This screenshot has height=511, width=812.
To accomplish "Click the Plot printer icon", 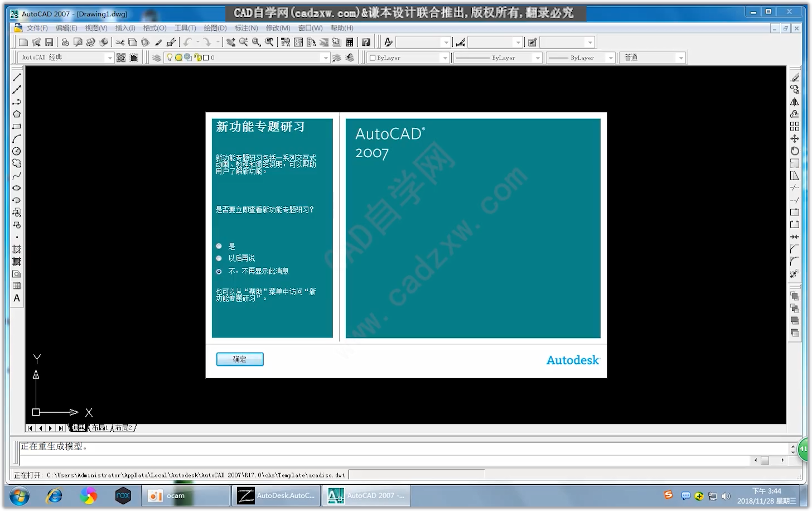I will tap(65, 42).
